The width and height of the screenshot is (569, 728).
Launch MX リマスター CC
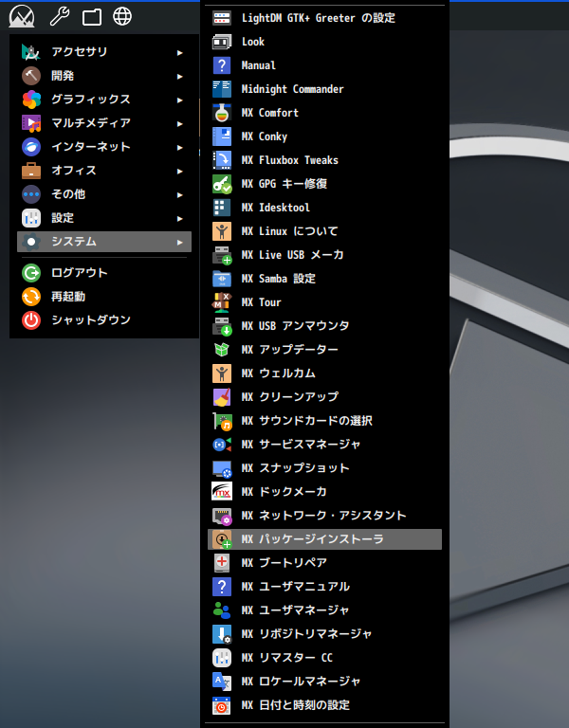click(324, 658)
